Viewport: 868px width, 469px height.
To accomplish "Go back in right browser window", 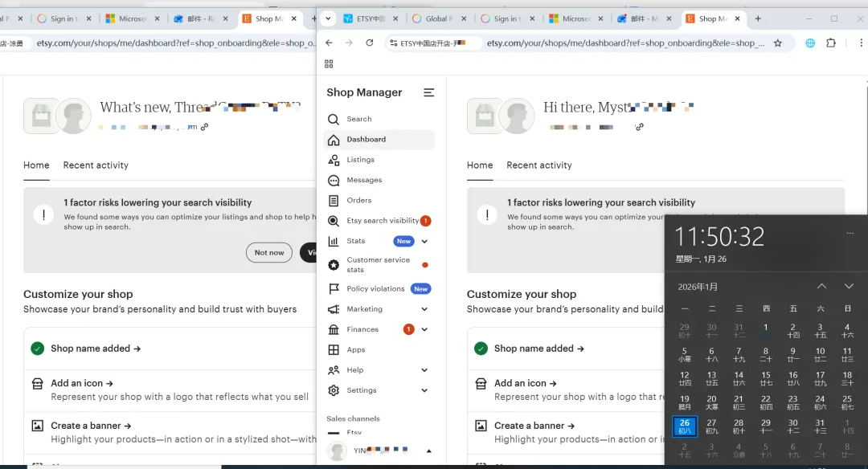I will point(329,43).
